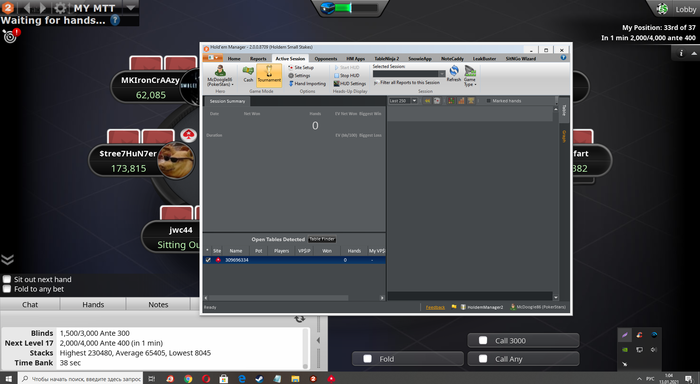Viewport: 700px width, 384px height.
Task: Open the SitNGo Wizard tab
Action: (521, 58)
